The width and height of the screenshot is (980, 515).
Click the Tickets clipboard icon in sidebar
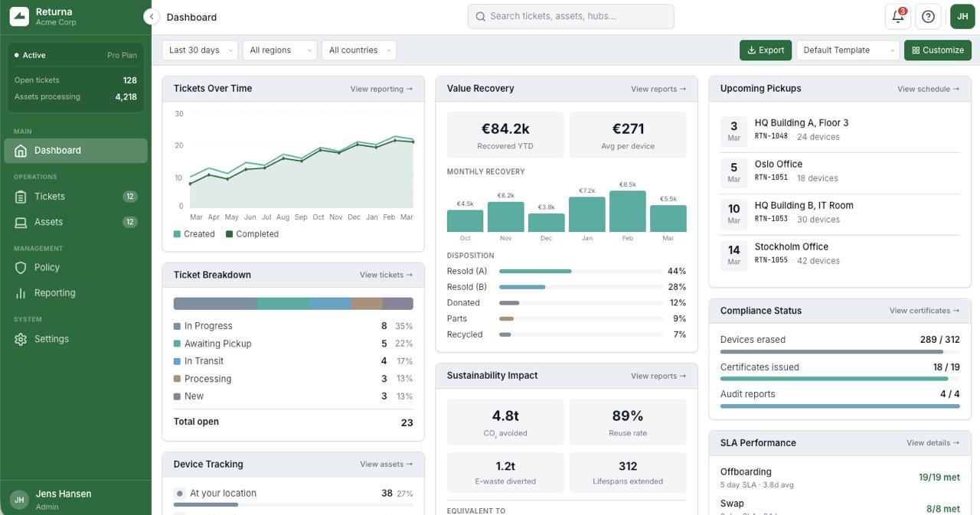(21, 197)
